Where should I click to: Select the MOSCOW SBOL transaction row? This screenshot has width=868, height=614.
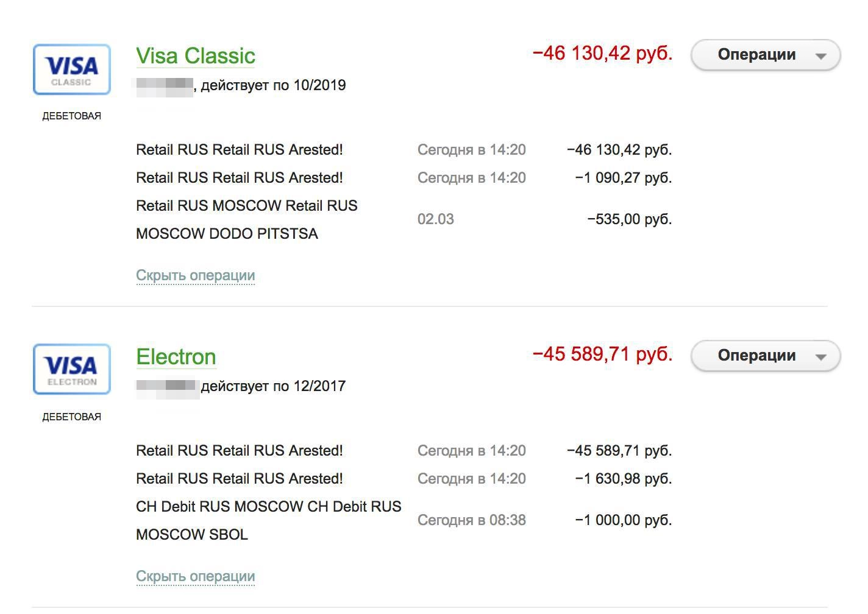coord(268,520)
